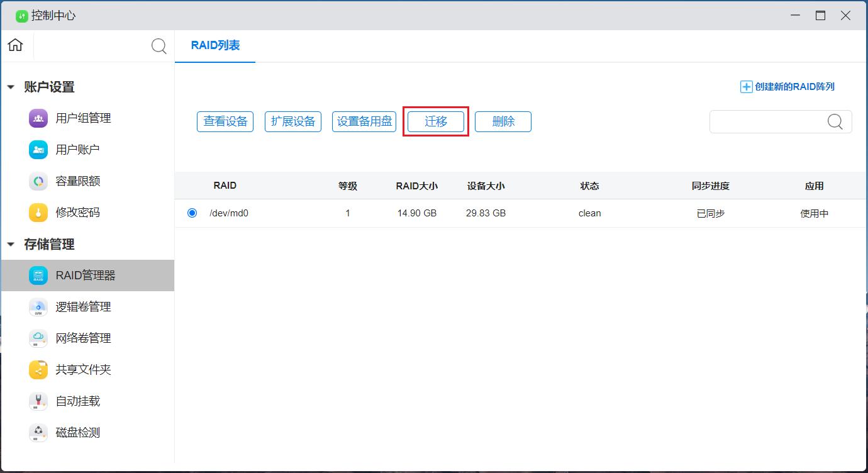Image resolution: width=868 pixels, height=473 pixels.
Task: Click the sidebar search magnifier icon
Action: coord(159,46)
